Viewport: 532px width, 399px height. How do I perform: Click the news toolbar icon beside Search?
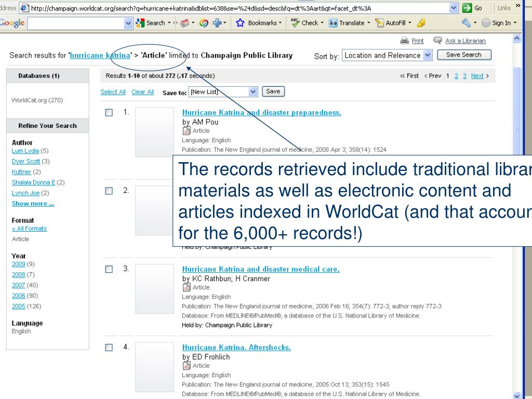tap(184, 23)
